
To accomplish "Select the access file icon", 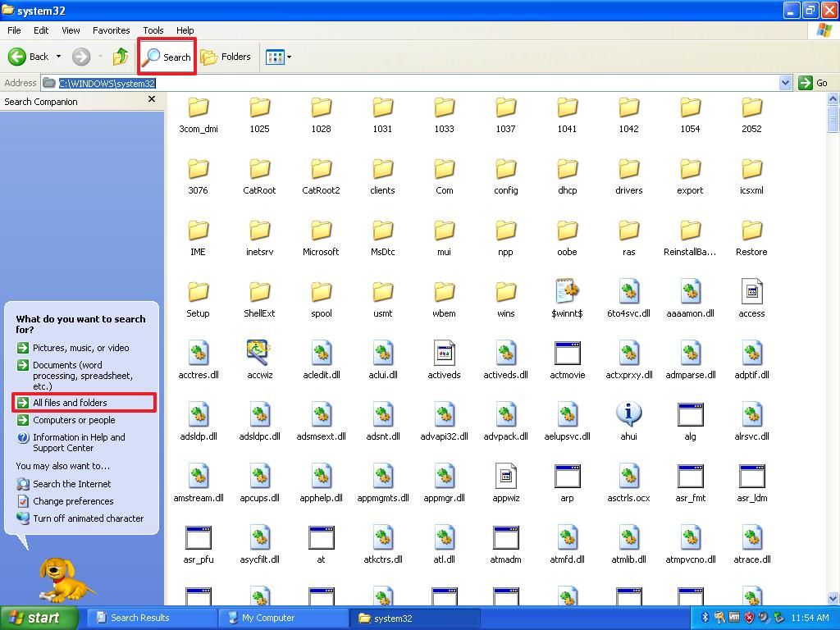I will click(751, 291).
